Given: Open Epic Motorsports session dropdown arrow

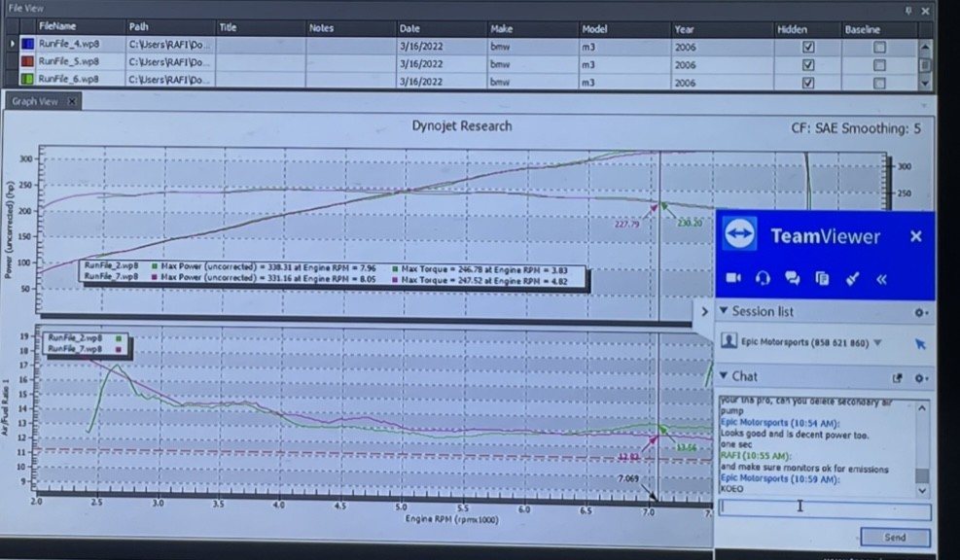Looking at the screenshot, I should point(878,343).
